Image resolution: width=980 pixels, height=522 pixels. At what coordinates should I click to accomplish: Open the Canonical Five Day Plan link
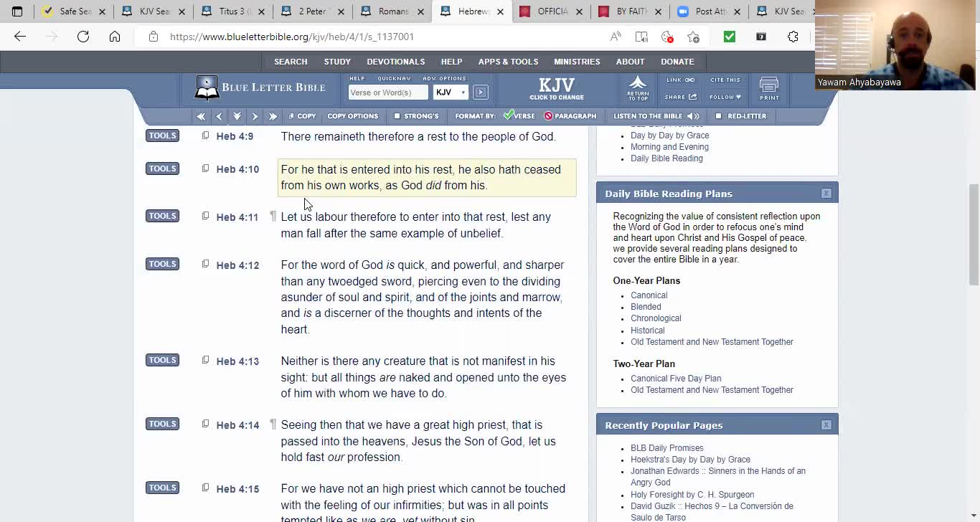point(676,379)
